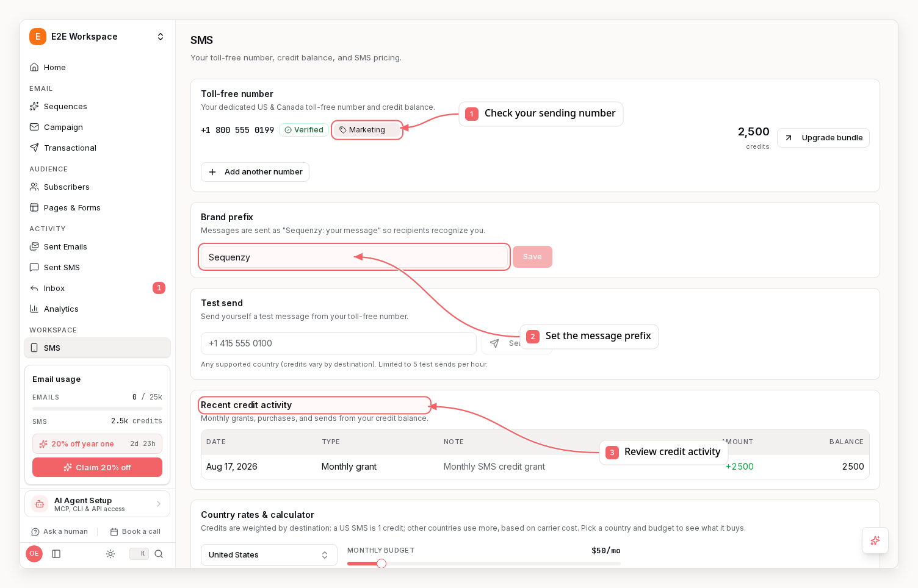This screenshot has width=918, height=588.
Task: Click the floating sparkle assistant button
Action: (875, 540)
